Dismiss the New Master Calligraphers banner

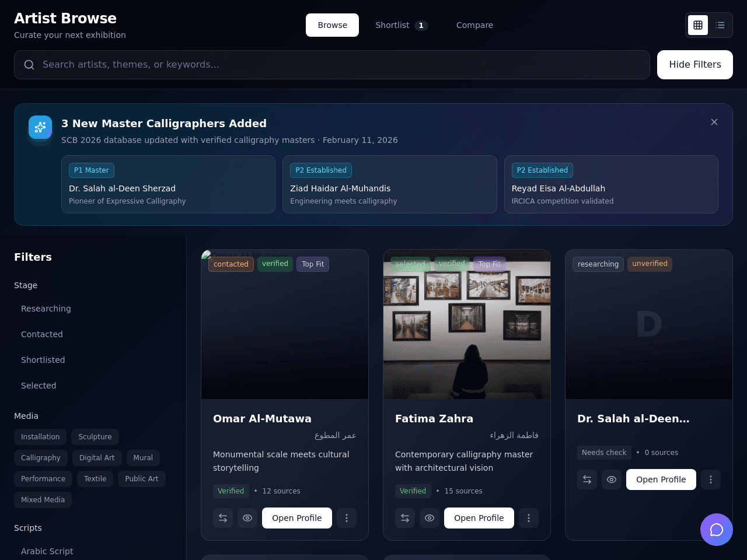point(714,122)
